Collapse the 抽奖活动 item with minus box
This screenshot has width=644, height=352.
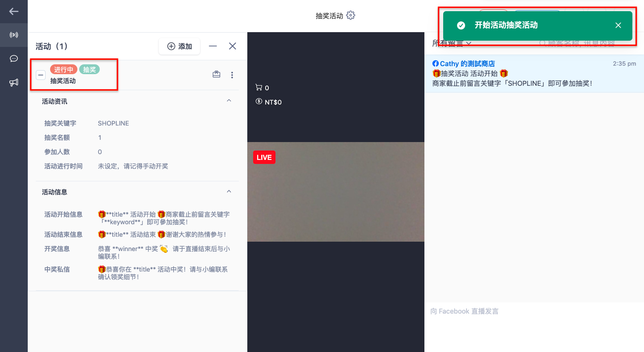tap(41, 75)
